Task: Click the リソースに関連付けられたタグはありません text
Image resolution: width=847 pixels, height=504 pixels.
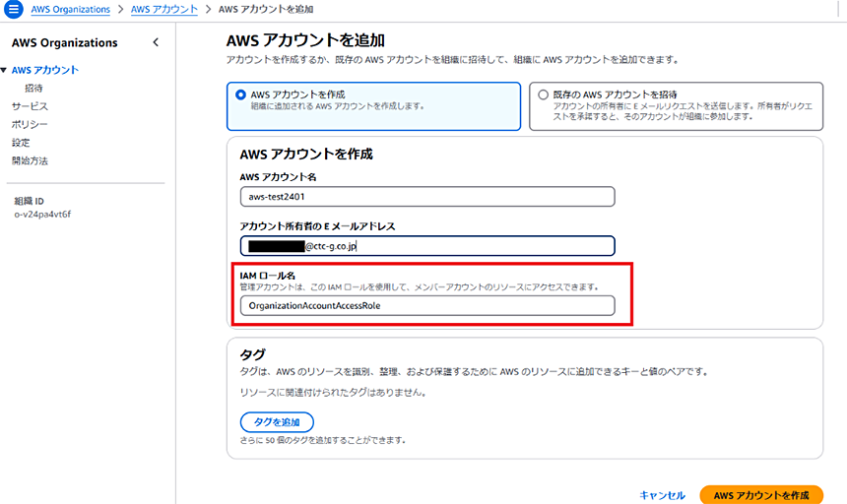Action: coord(334,393)
